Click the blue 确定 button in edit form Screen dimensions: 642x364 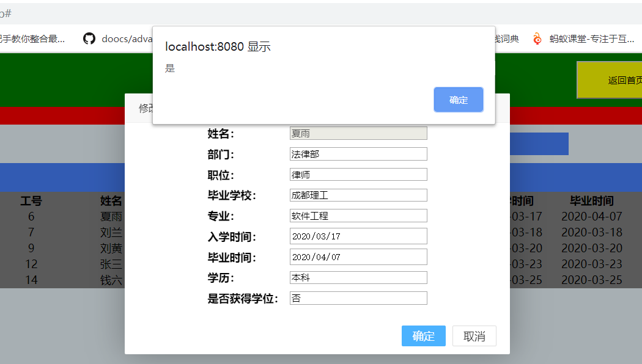[423, 336]
